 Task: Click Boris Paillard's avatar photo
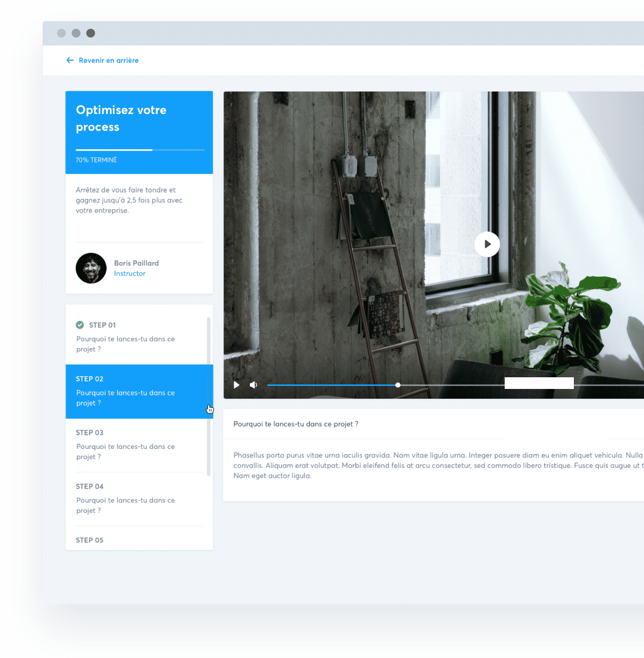pyautogui.click(x=91, y=268)
